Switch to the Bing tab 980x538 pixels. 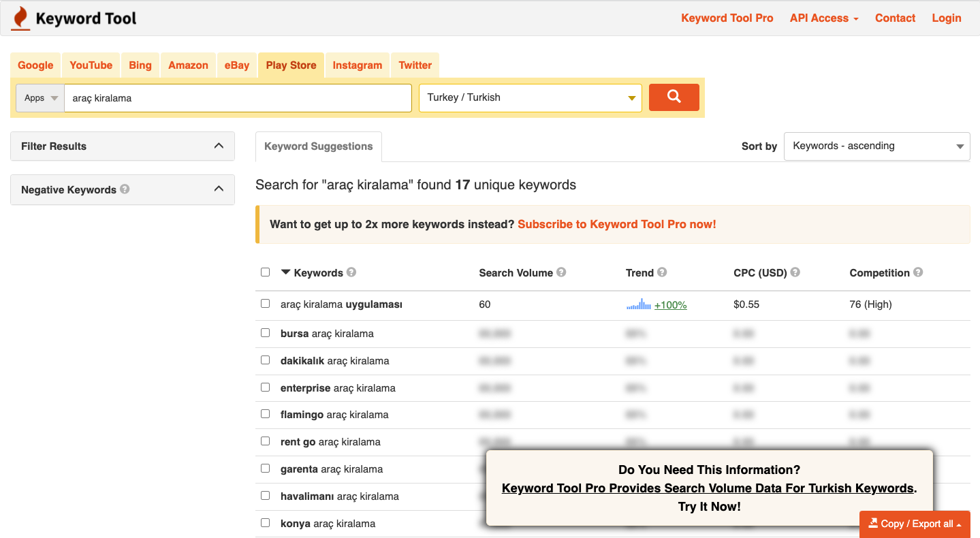point(140,65)
